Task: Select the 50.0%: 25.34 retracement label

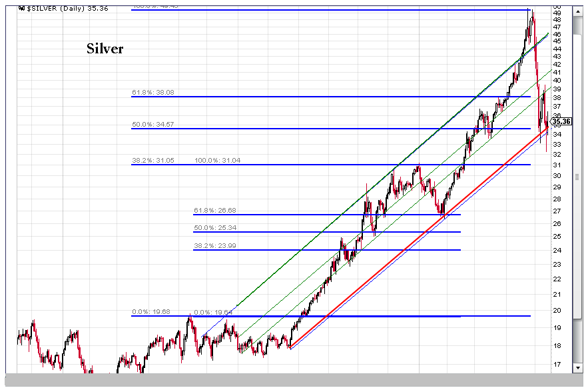Action: point(214,228)
